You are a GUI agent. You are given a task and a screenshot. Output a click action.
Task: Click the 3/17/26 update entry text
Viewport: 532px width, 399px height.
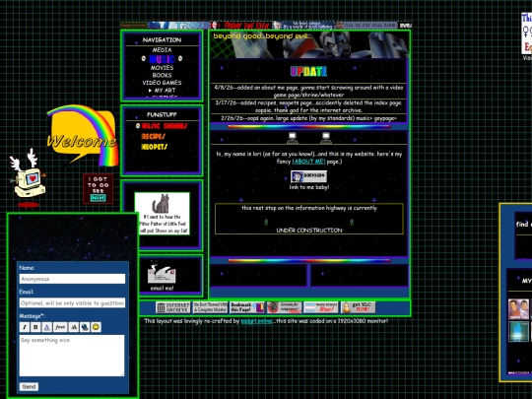pyautogui.click(x=308, y=106)
